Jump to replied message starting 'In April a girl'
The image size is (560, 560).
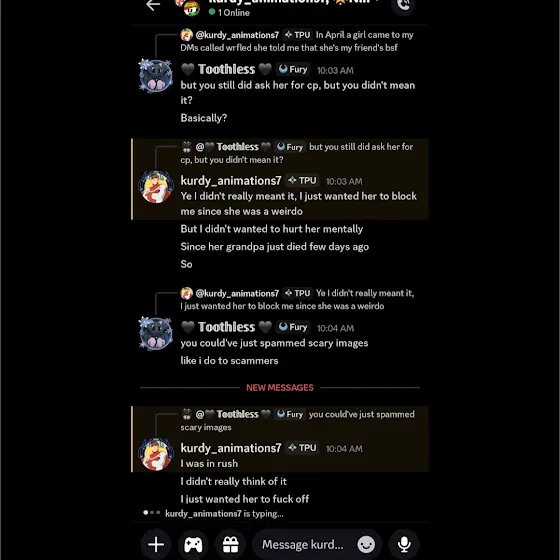297,41
